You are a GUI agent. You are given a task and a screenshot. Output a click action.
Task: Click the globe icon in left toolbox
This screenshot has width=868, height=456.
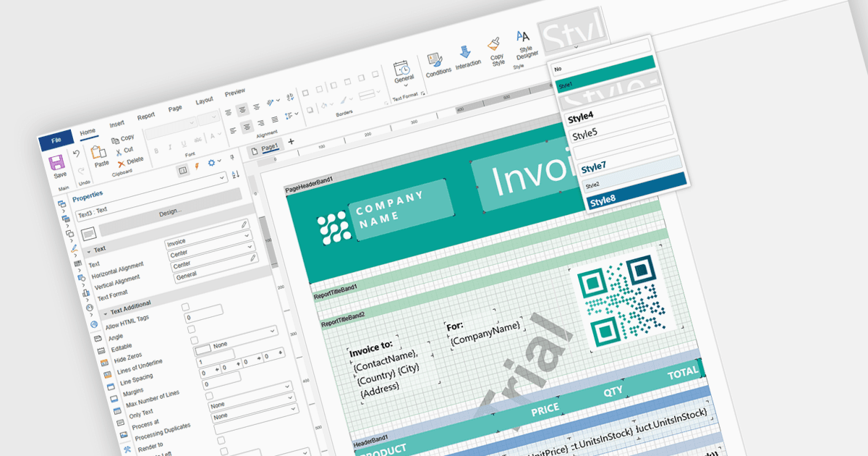coord(93,325)
